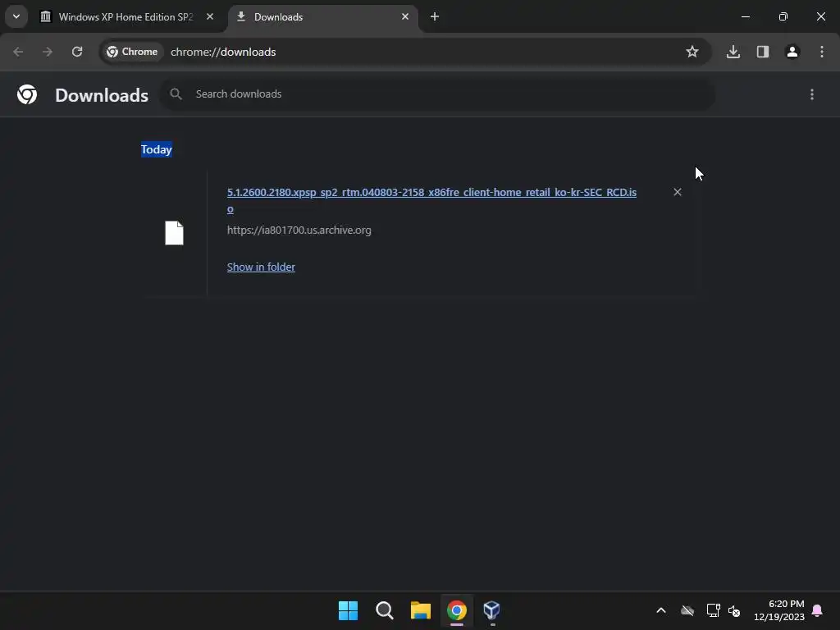The width and height of the screenshot is (840, 630).
Task: Open VirtualBox from the taskbar
Action: click(x=492, y=610)
